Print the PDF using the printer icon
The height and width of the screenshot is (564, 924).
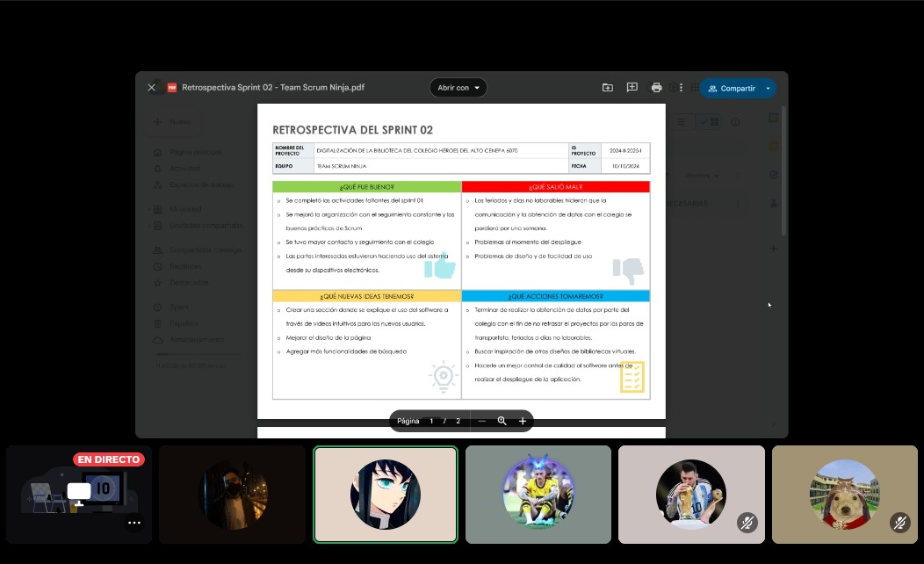pos(656,88)
